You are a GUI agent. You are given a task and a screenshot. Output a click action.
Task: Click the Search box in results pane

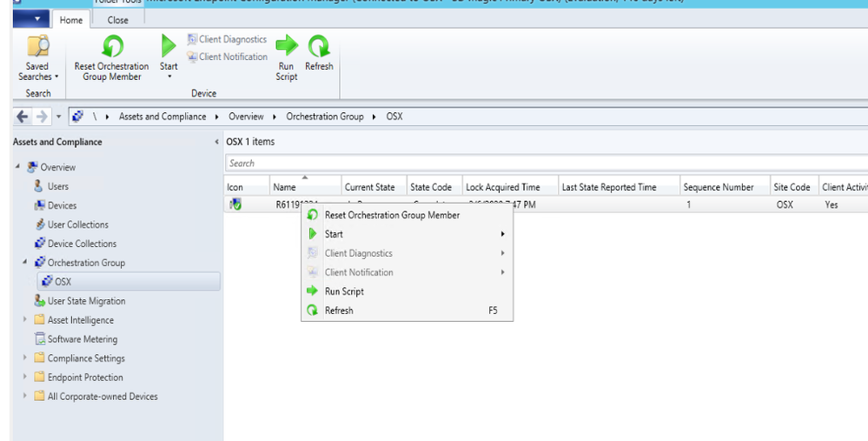click(x=546, y=163)
